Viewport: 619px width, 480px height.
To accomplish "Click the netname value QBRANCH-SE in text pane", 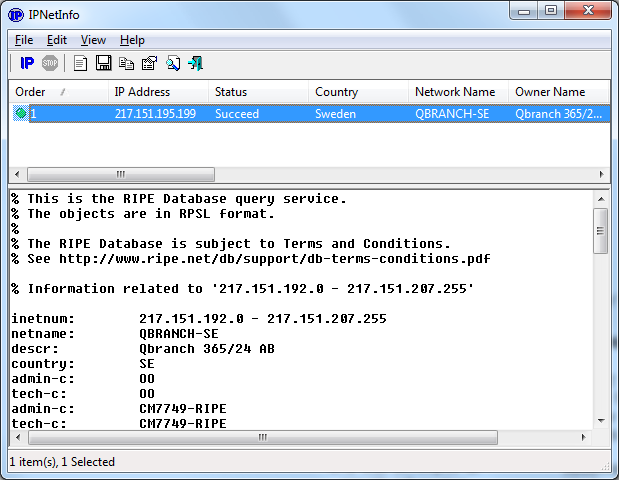I will pyautogui.click(x=179, y=334).
